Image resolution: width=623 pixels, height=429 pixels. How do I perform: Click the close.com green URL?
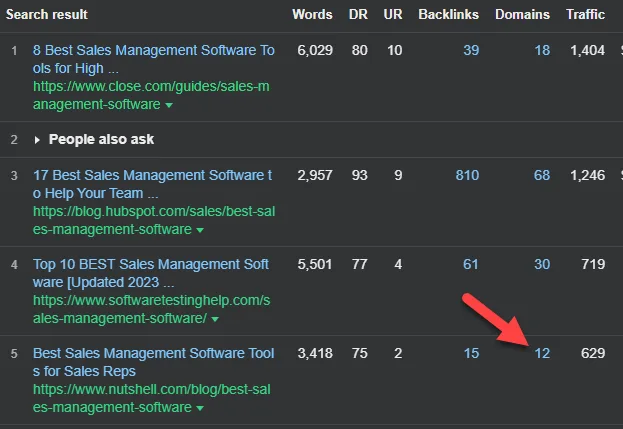coord(151,95)
